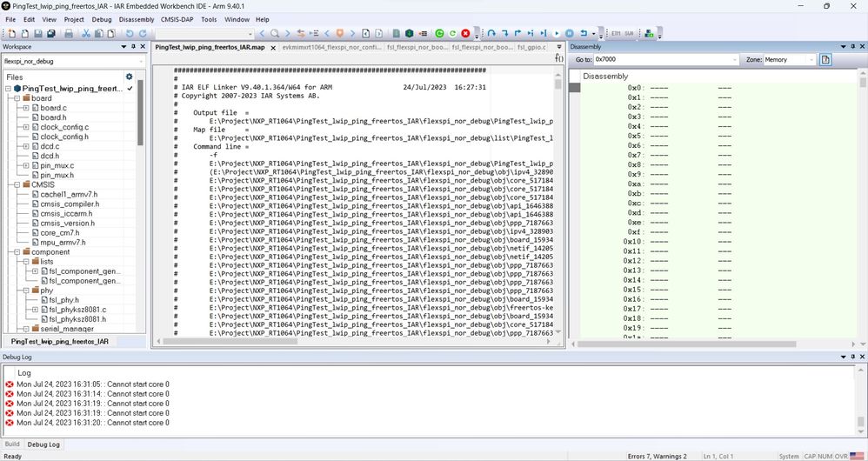This screenshot has height=461, width=868.
Task: Click the Paste toolbar icon
Action: 111,34
